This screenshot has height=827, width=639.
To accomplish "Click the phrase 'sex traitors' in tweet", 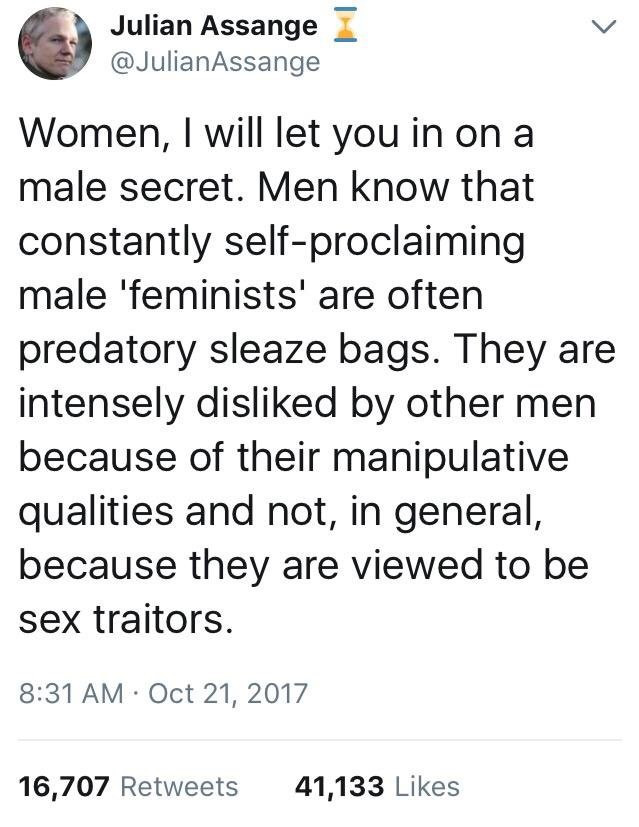I will pos(125,620).
